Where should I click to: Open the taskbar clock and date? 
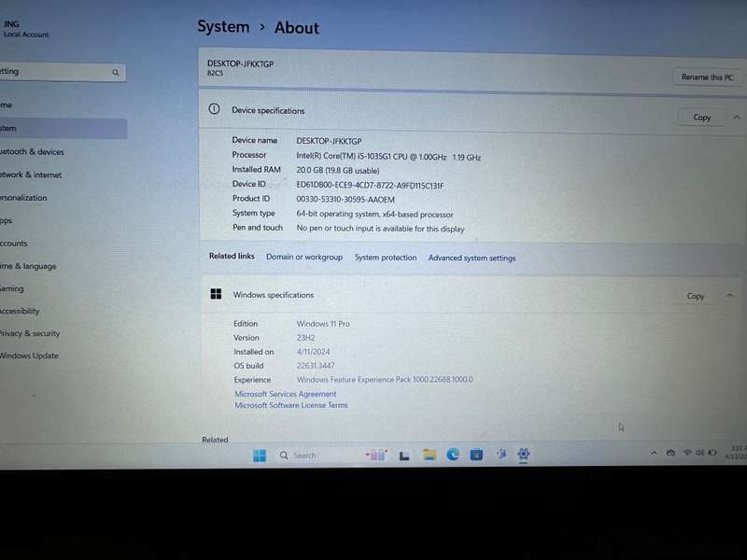tap(736, 452)
